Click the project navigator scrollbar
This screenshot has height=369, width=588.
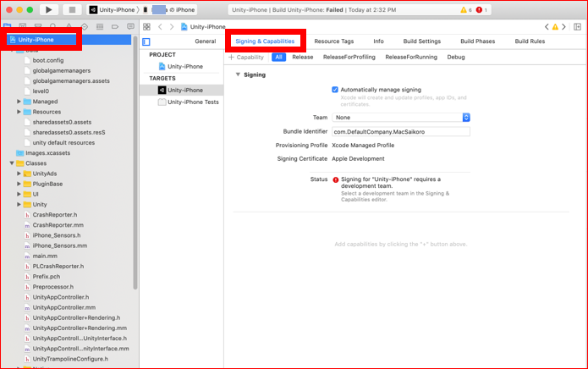pyautogui.click(x=135, y=162)
